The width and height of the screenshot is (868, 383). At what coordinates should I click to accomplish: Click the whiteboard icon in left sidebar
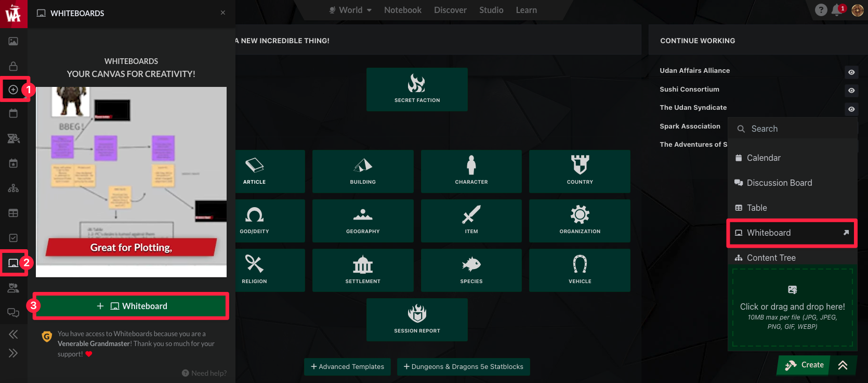14,263
